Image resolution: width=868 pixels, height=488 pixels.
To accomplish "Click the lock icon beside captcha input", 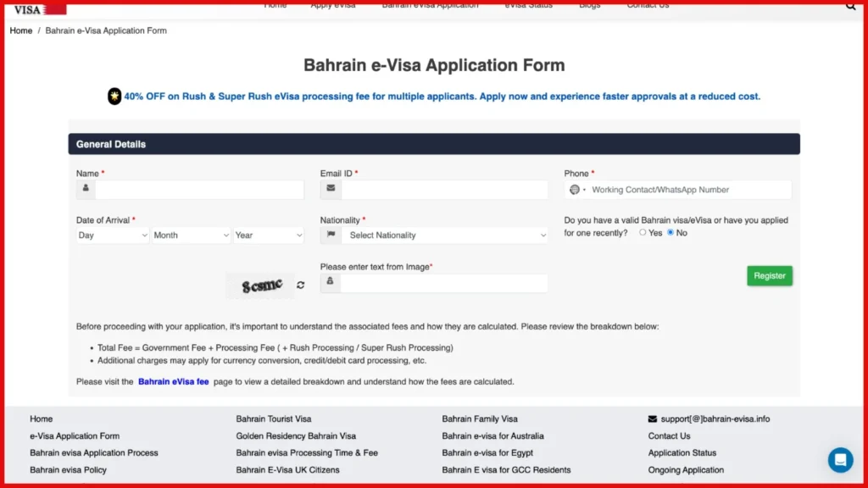I will (x=330, y=282).
